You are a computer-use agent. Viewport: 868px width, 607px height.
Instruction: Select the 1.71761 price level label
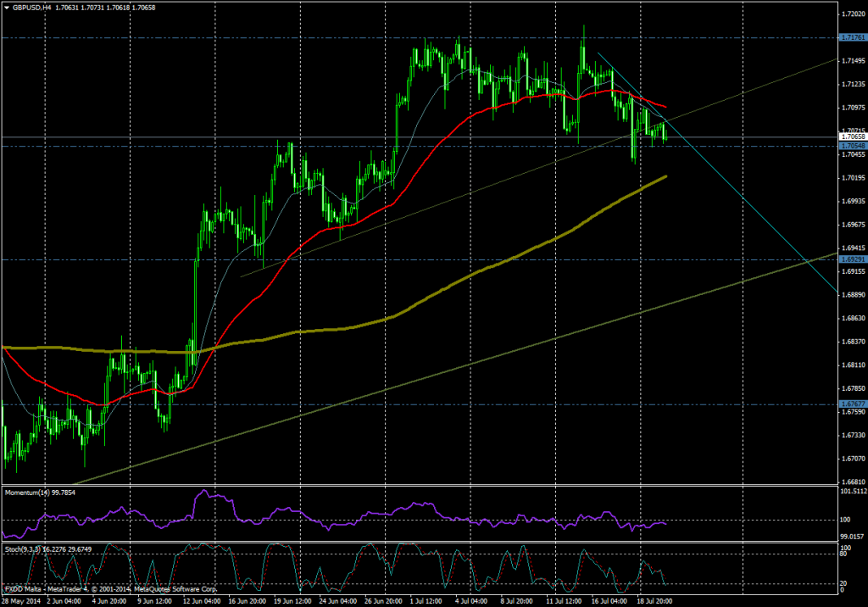coord(852,38)
